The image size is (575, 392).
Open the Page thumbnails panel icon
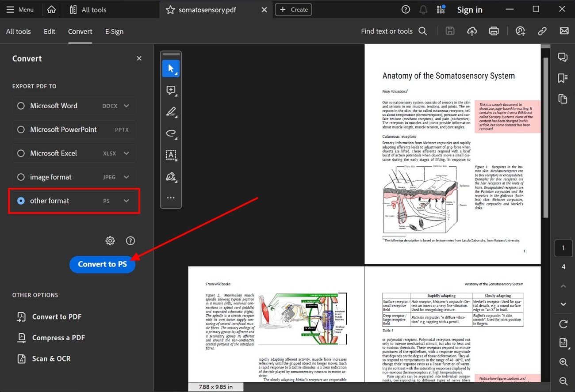click(x=563, y=99)
